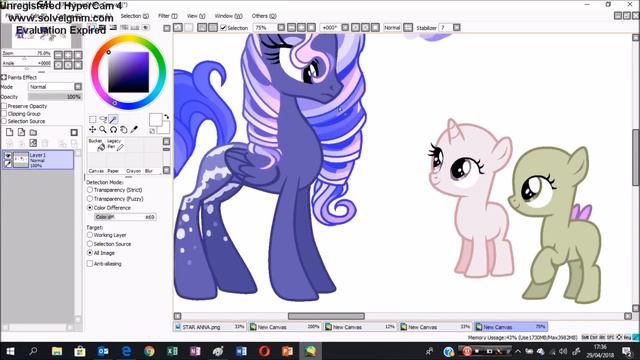The width and height of the screenshot is (640, 360).
Task: Select the Magic Wand tool
Action: tap(113, 119)
